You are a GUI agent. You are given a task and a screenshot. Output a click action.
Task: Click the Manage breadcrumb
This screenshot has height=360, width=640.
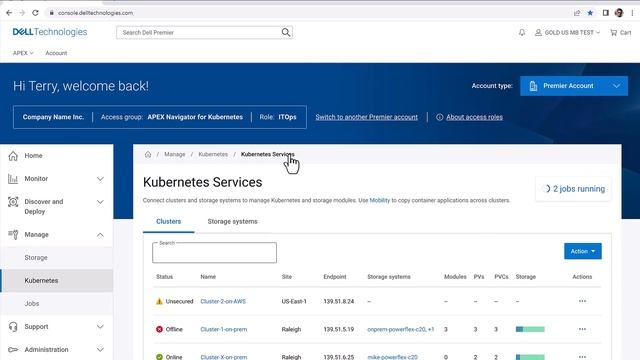(x=175, y=154)
